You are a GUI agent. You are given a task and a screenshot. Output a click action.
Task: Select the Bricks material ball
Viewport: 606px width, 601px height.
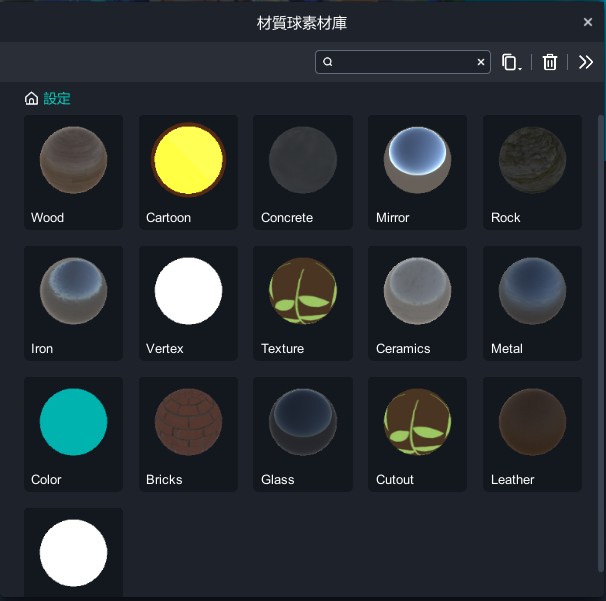[x=188, y=421]
